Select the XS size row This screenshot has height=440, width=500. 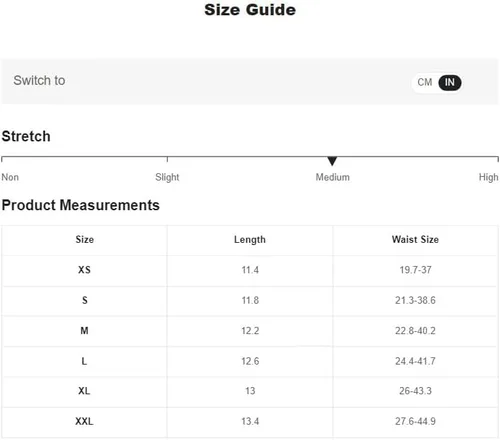(249, 270)
